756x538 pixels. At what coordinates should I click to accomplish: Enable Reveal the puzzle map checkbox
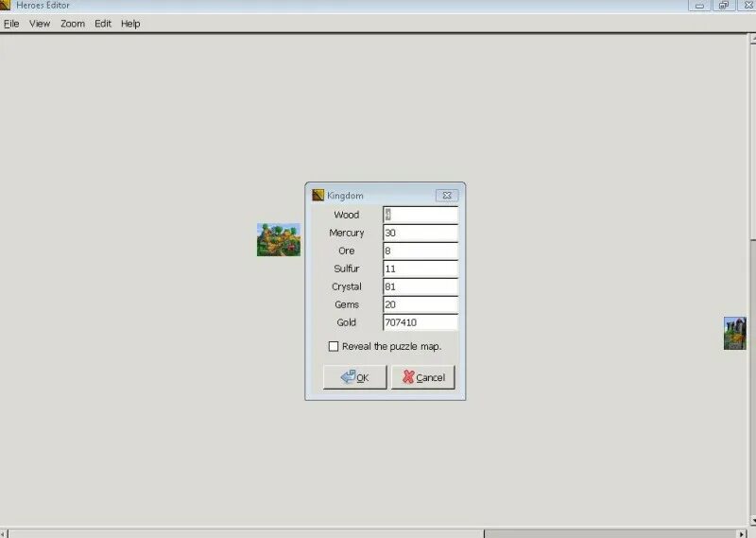click(334, 346)
